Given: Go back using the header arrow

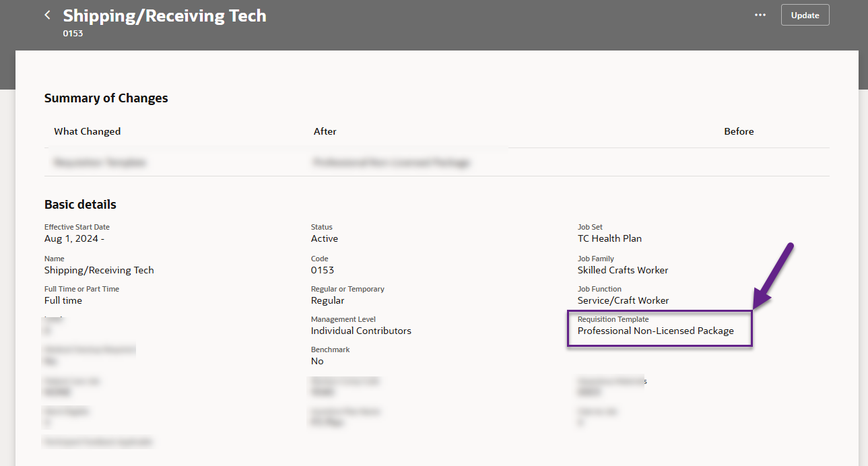Looking at the screenshot, I should pos(47,15).
